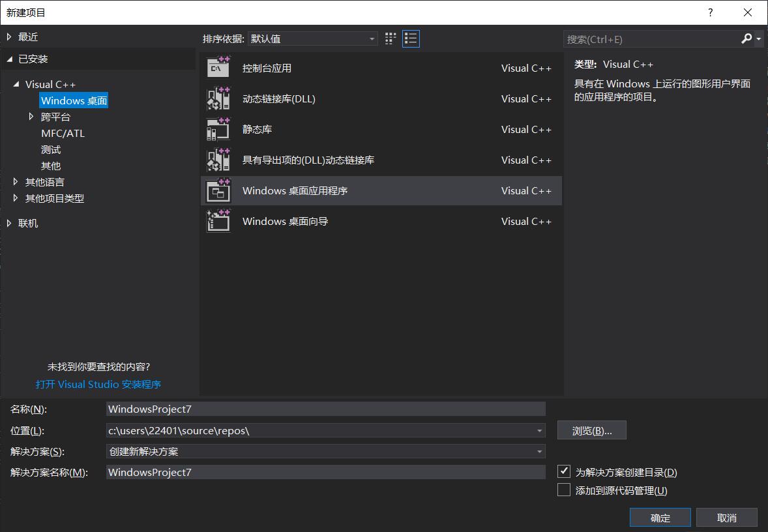This screenshot has height=532, width=768.
Task: Select Windows 桌面 category
Action: (x=74, y=100)
